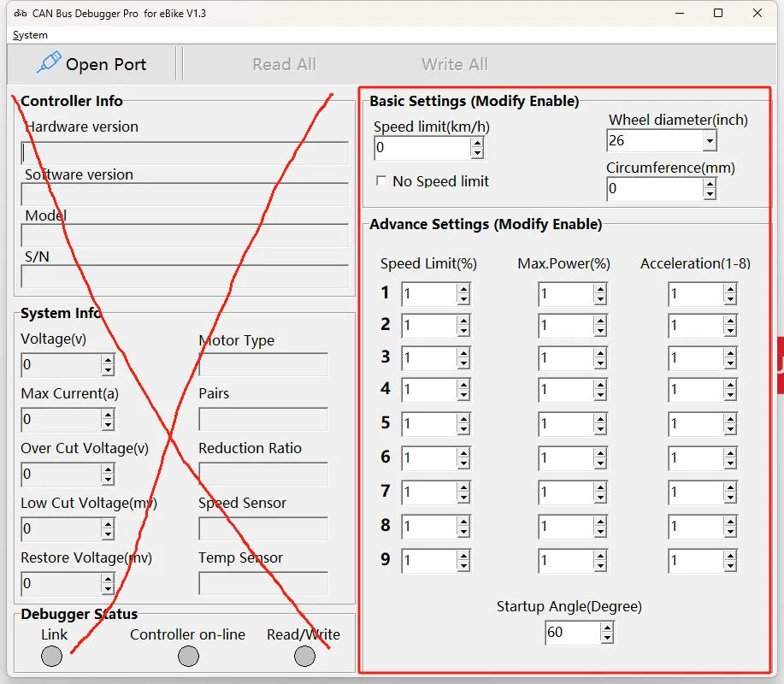The height and width of the screenshot is (684, 784).
Task: Click the level 9 Acceleration field
Action: point(696,561)
